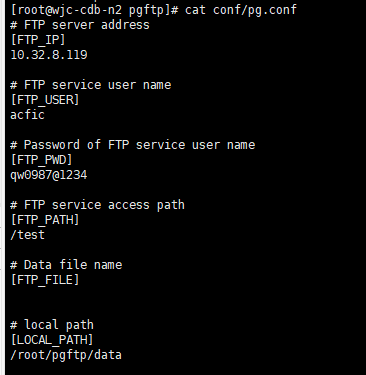Click the /test path value

(27, 235)
